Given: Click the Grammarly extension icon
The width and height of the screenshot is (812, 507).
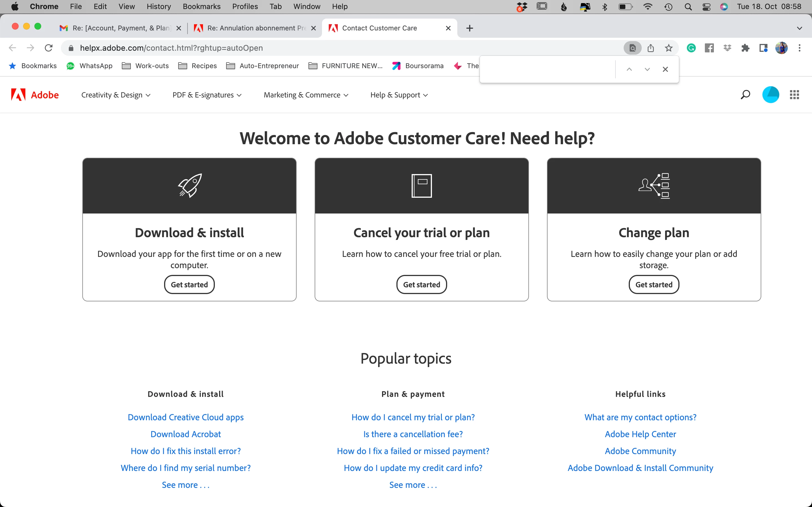Looking at the screenshot, I should coord(691,48).
